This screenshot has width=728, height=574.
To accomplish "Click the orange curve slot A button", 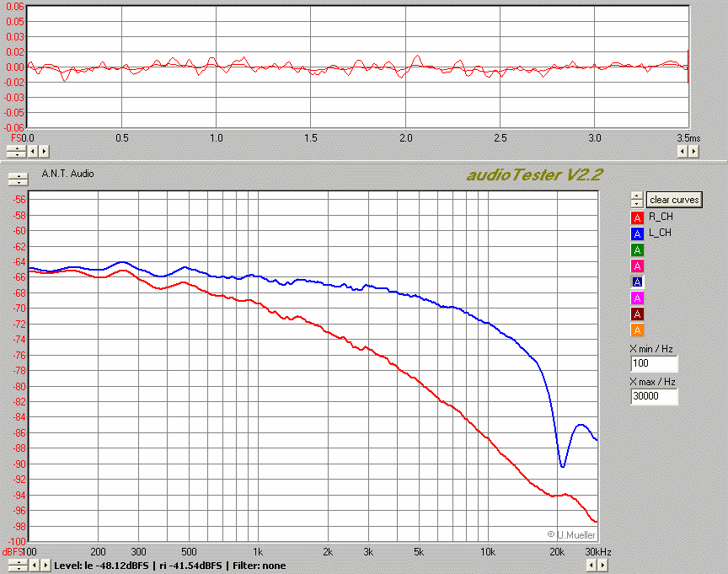I will (x=637, y=330).
